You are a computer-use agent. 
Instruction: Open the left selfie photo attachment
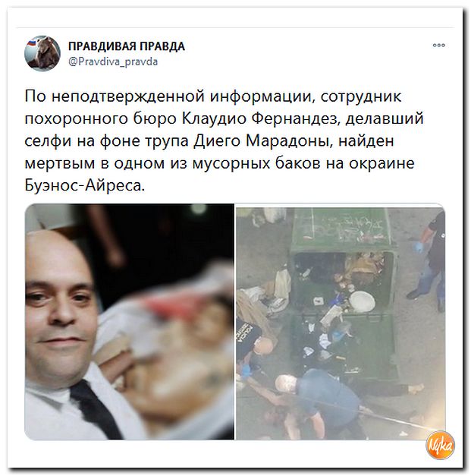[x=129, y=321]
